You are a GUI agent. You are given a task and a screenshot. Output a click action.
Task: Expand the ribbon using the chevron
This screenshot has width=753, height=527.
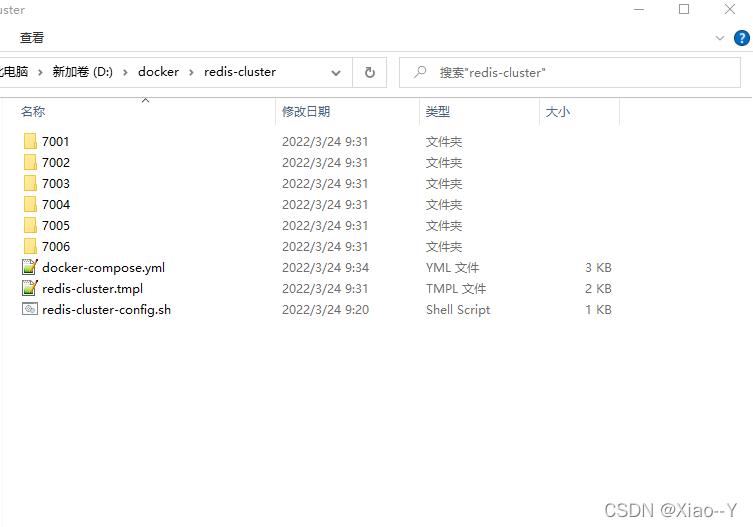pos(719,38)
